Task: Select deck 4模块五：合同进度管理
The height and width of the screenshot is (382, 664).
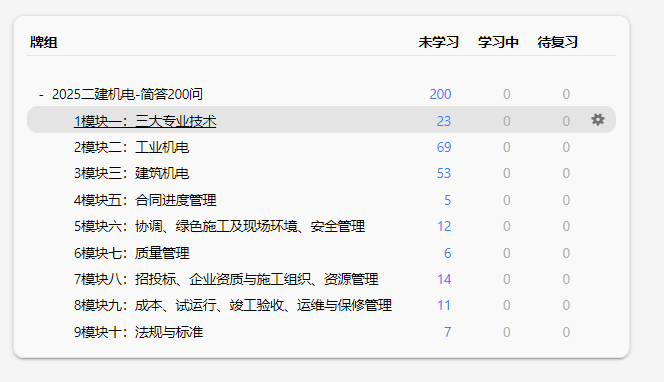Action: tap(145, 200)
